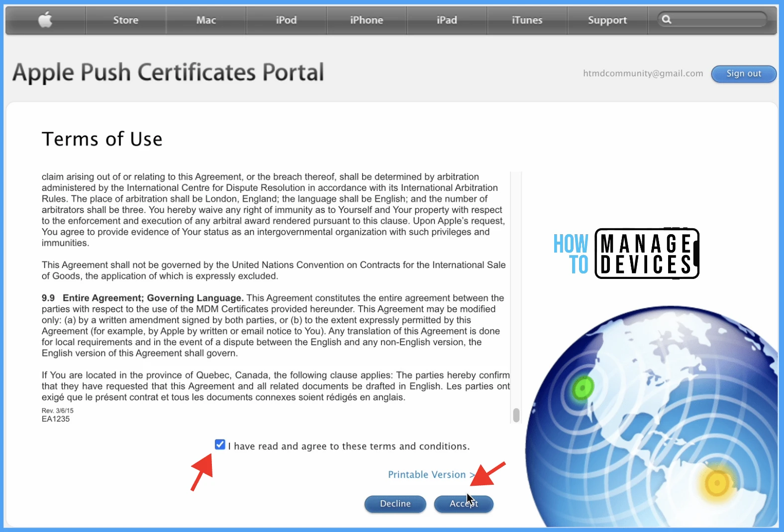Select the iPad navigation item
The height and width of the screenshot is (532, 784).
tap(447, 20)
